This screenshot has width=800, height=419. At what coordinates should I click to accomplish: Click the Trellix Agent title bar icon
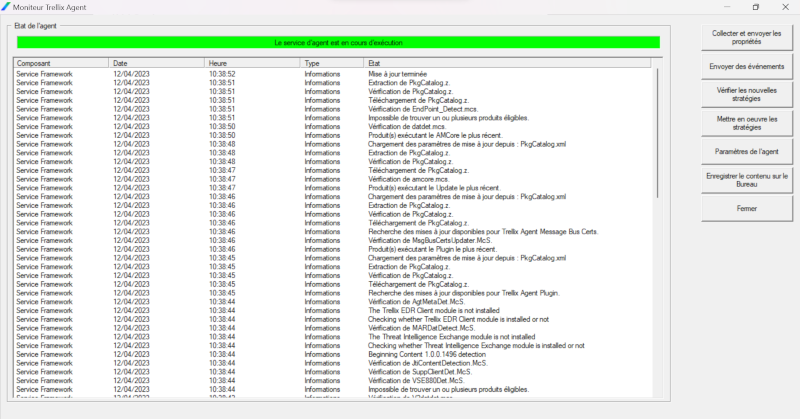click(x=6, y=7)
